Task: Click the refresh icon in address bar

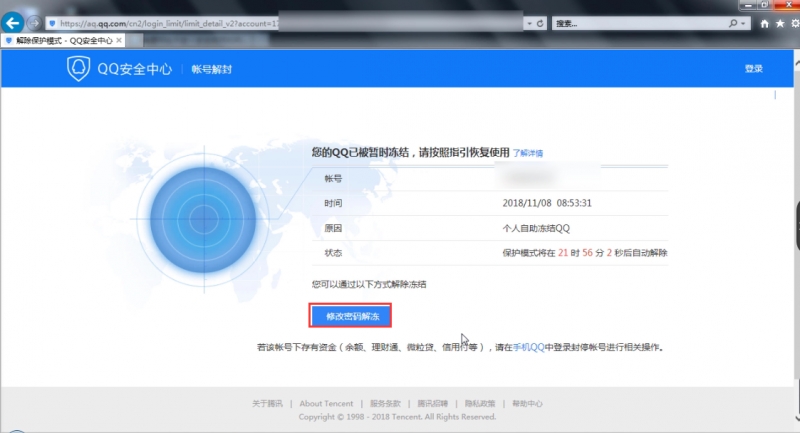Action: (540, 23)
